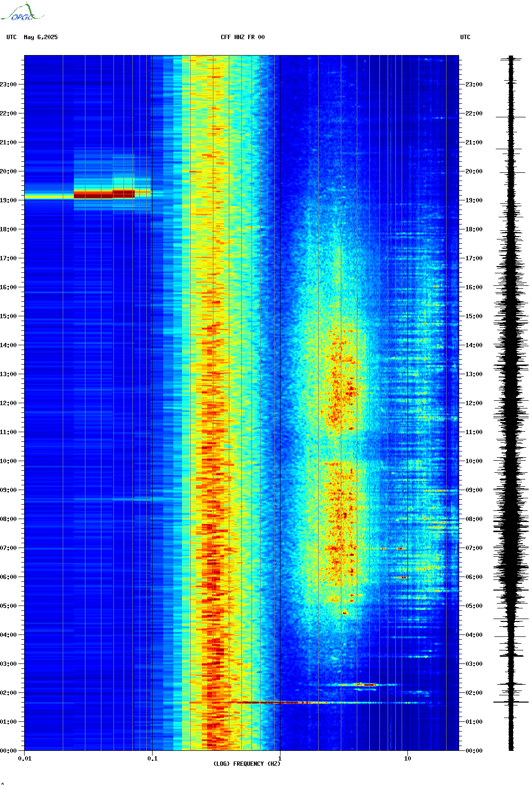
Task: Click the 02:00 label on the right time axis
Action: coord(474,693)
